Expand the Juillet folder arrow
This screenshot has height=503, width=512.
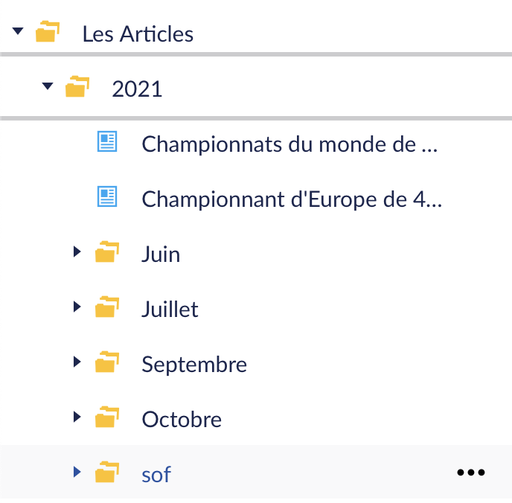tap(77, 307)
